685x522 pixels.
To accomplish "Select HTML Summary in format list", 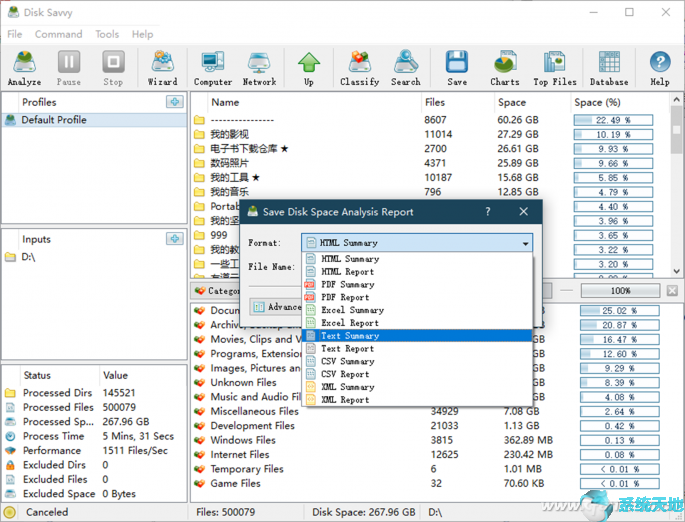I will (419, 259).
